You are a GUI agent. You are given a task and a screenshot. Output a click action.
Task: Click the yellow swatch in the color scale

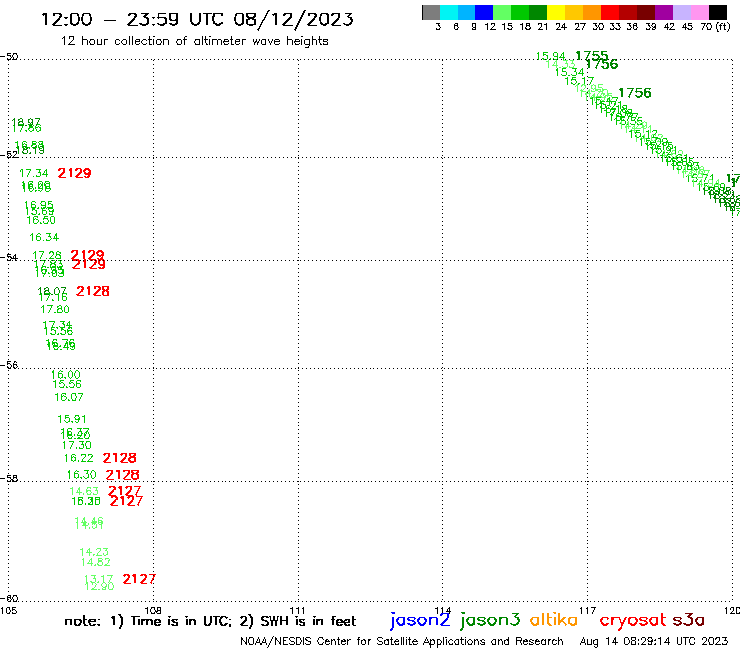tap(556, 12)
